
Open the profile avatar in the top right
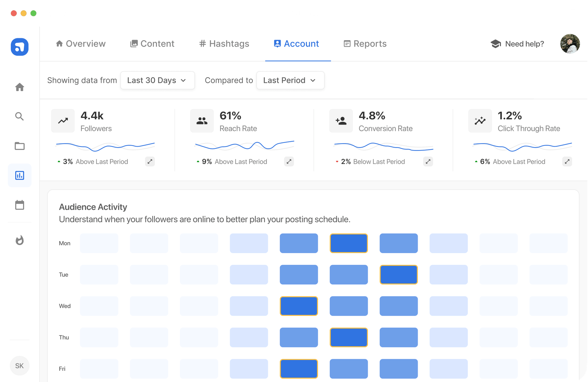570,44
